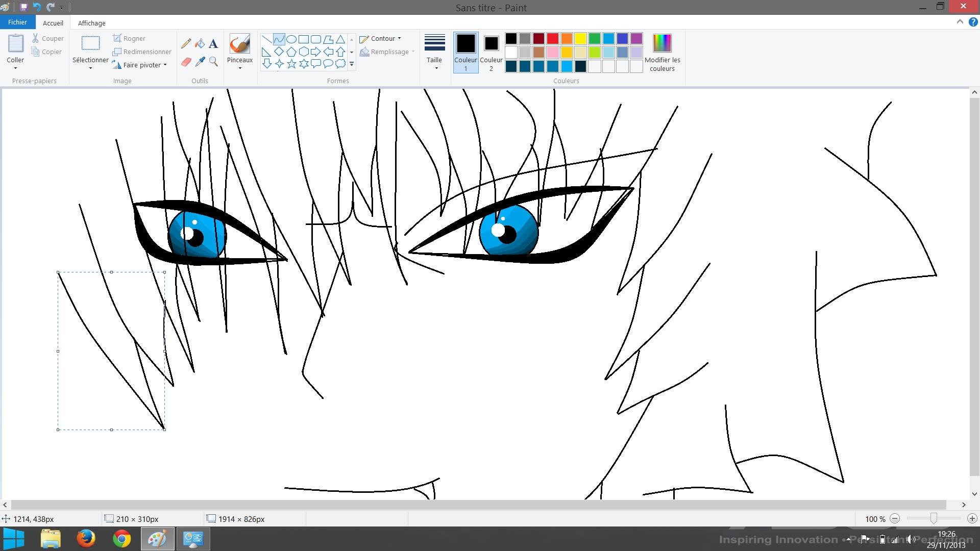Activate Couleur 1 selector
Viewport: 980px width, 551px height.
(465, 52)
